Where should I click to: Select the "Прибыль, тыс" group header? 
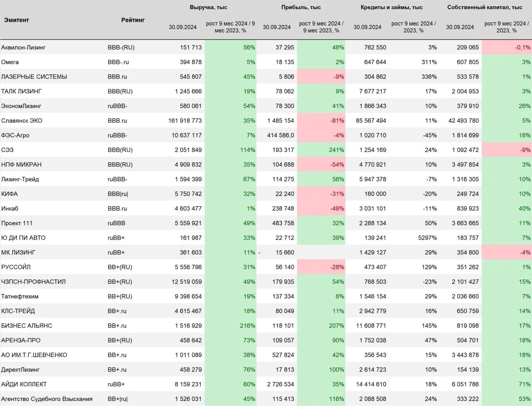(x=301, y=7)
